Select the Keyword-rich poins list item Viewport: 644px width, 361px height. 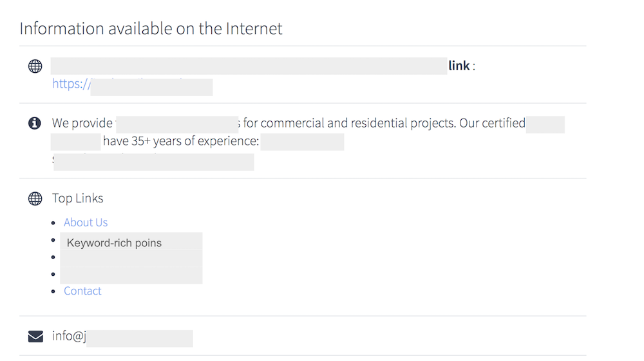point(114,243)
